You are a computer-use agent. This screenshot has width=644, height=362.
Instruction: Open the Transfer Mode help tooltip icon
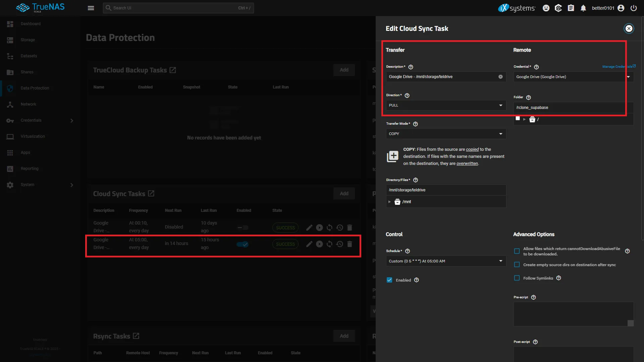coord(415,124)
